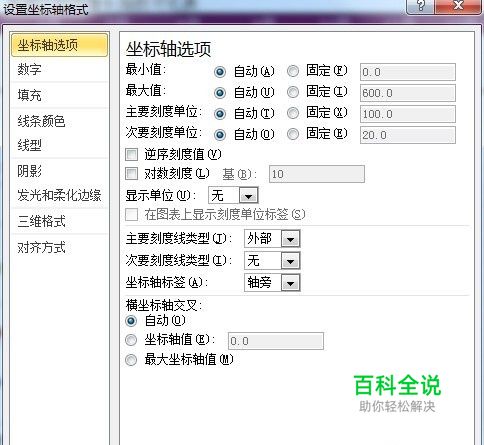Screen dimensions: 484x445
Task: Select 自动 radio for 最大值
Action: coord(220,93)
